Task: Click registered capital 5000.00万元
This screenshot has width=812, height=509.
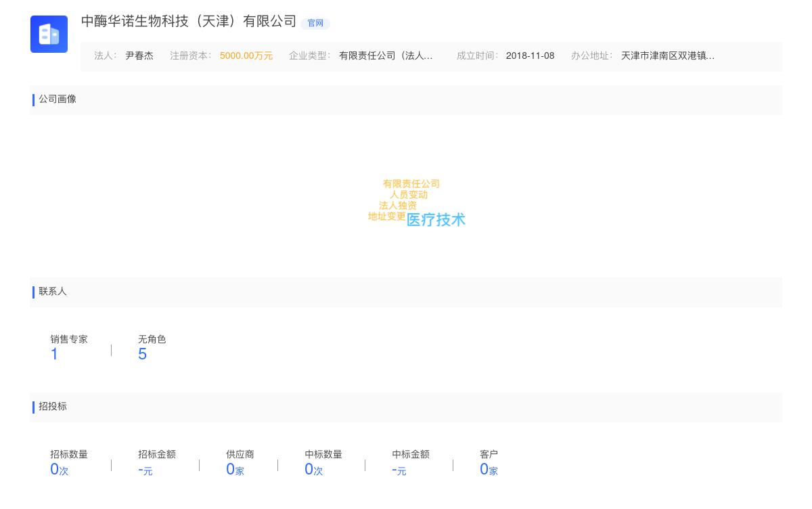Action: (246, 56)
